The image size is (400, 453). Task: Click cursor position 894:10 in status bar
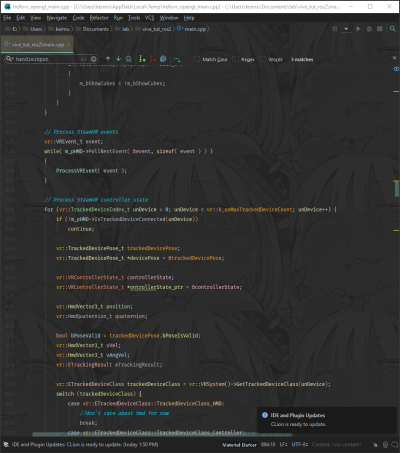268,445
